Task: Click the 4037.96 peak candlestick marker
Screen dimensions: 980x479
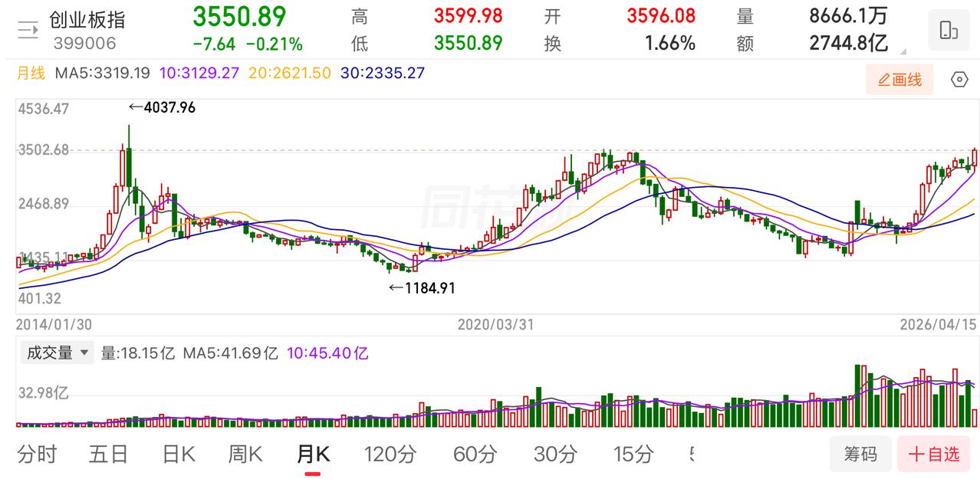Action: [x=161, y=108]
